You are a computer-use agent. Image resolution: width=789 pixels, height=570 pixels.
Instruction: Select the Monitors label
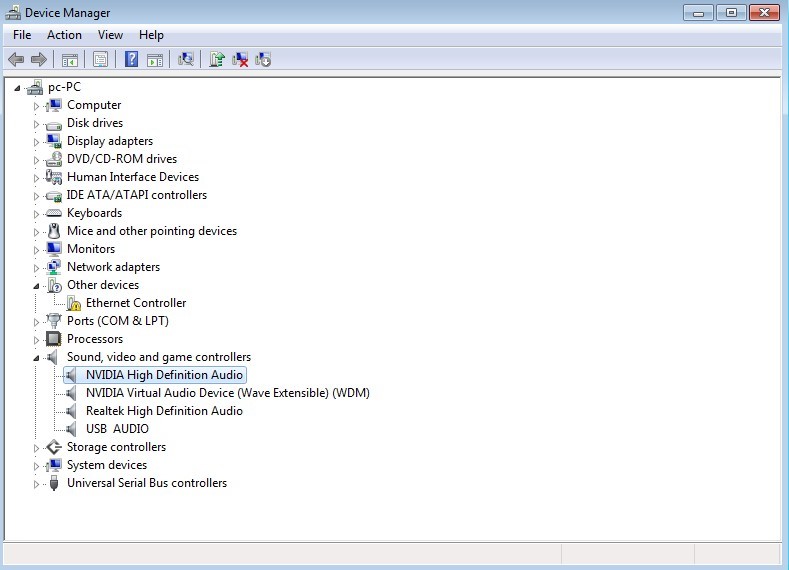[91, 249]
